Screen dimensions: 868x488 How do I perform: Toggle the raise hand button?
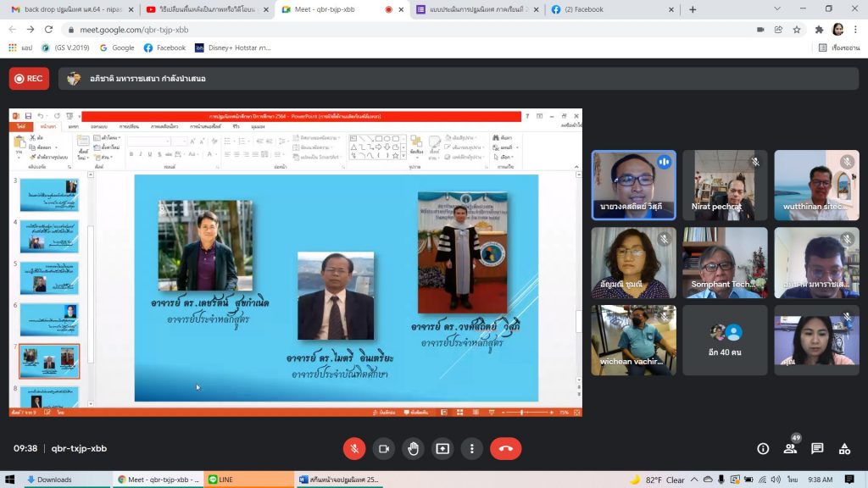click(413, 448)
